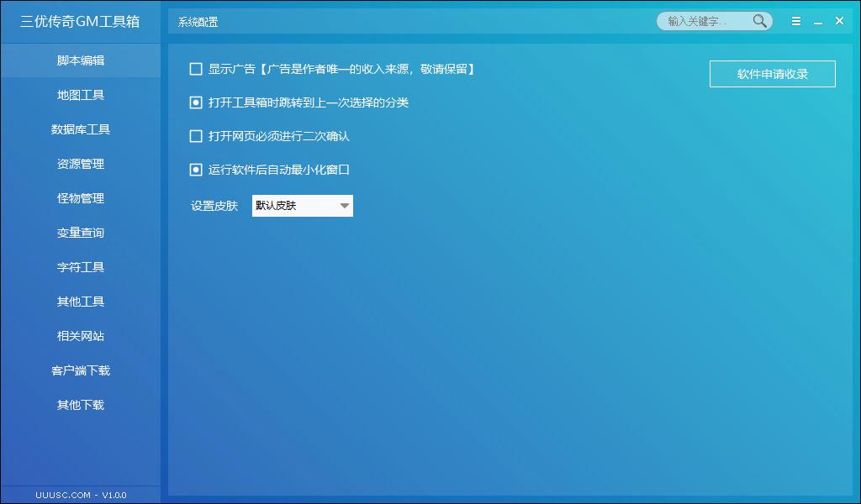Open the 字符工具 category
This screenshot has height=504, width=861.
point(81,267)
